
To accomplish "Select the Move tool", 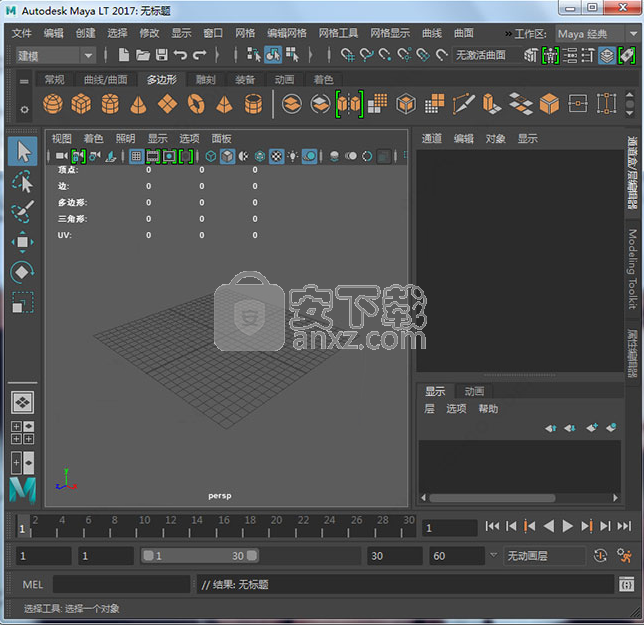I will (22, 242).
